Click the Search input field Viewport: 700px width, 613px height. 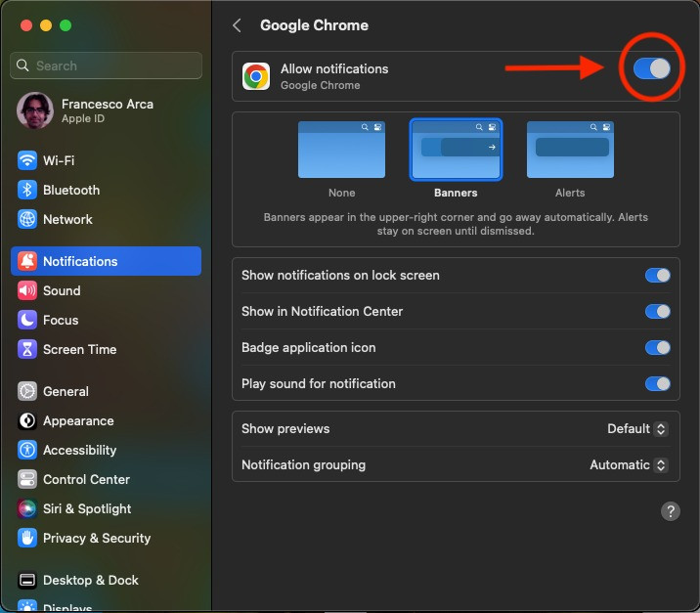point(106,66)
